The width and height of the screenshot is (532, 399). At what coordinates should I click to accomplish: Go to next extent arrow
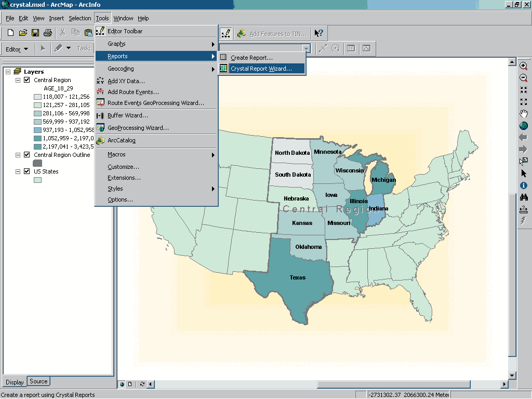point(523,149)
